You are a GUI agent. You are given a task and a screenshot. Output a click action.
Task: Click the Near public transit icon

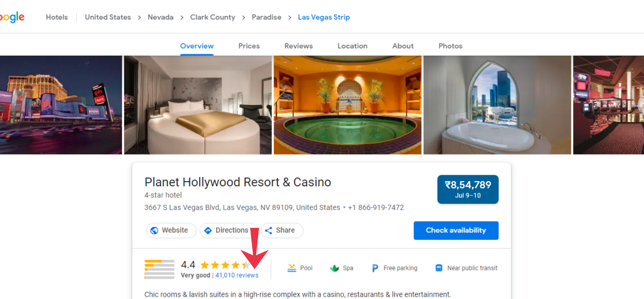click(x=439, y=268)
